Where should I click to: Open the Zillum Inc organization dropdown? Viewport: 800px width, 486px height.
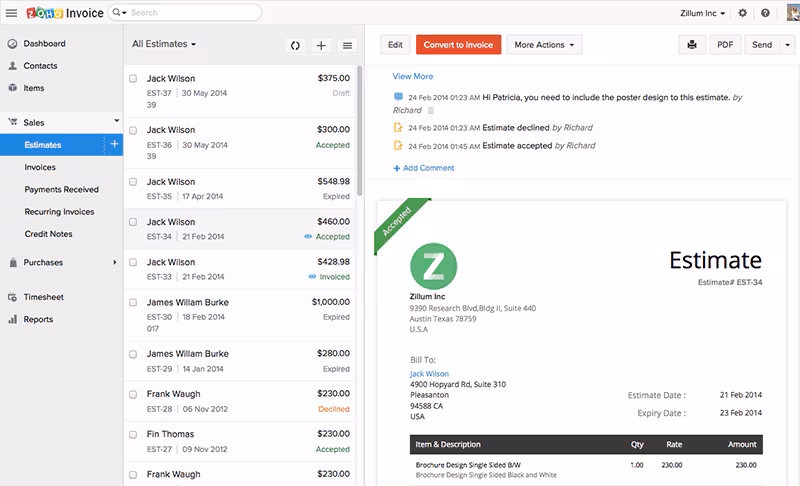[701, 13]
